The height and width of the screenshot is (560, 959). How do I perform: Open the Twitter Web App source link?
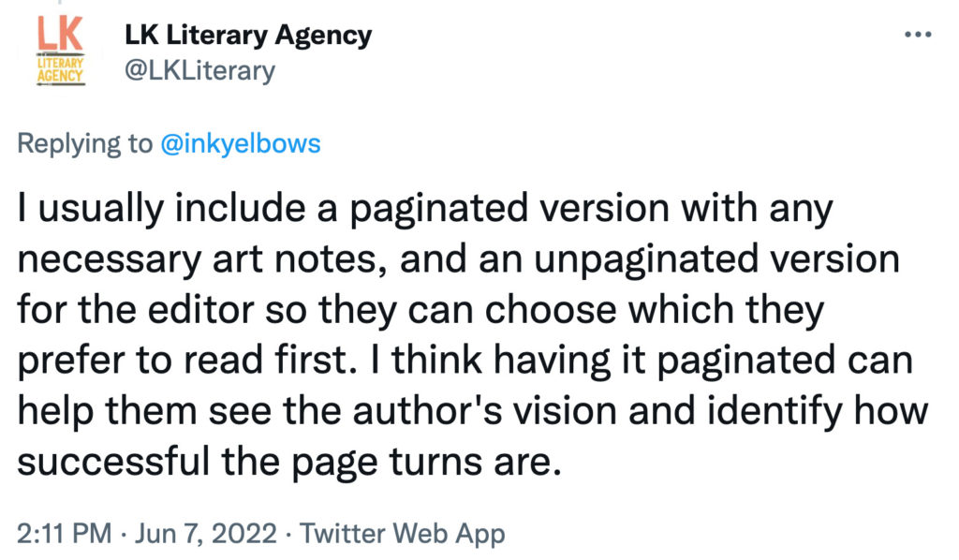403,533
